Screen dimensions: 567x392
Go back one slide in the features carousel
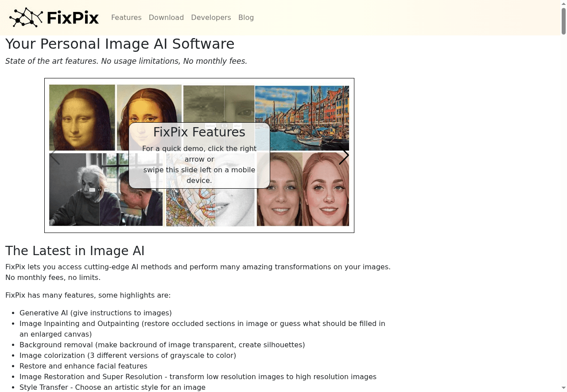pyautogui.click(x=55, y=155)
